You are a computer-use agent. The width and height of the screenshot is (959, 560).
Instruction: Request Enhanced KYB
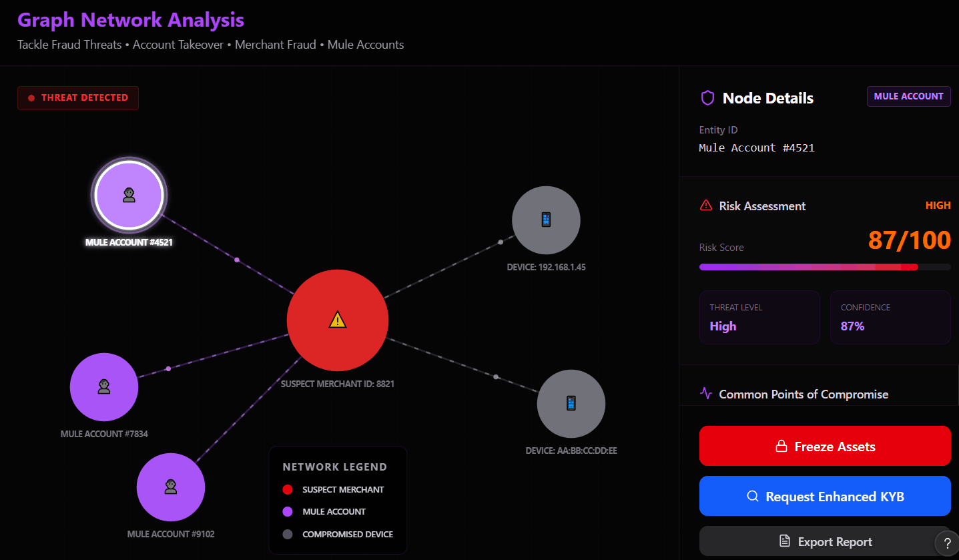coord(825,496)
